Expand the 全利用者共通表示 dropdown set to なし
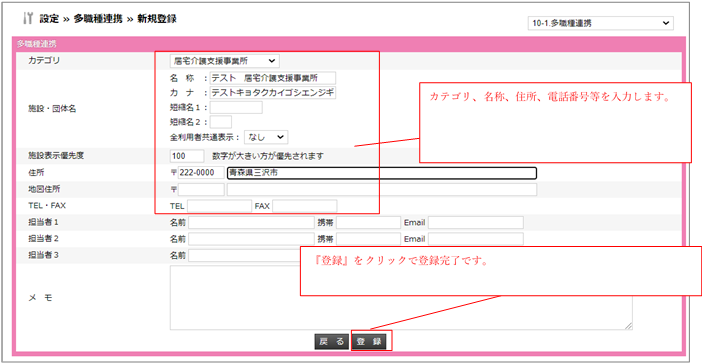Screen dimensions: 702x364 [266, 137]
